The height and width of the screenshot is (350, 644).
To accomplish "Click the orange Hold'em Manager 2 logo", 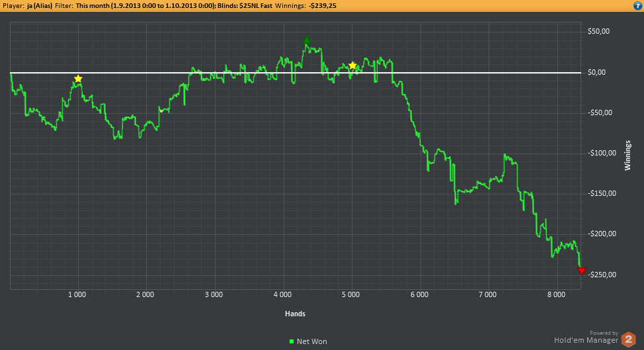I will [x=631, y=338].
